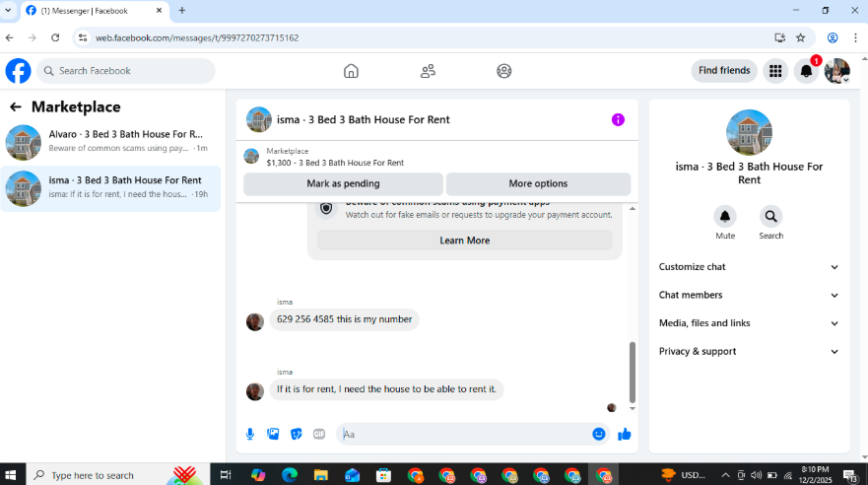Mute this conversation with the bell icon

tap(724, 217)
